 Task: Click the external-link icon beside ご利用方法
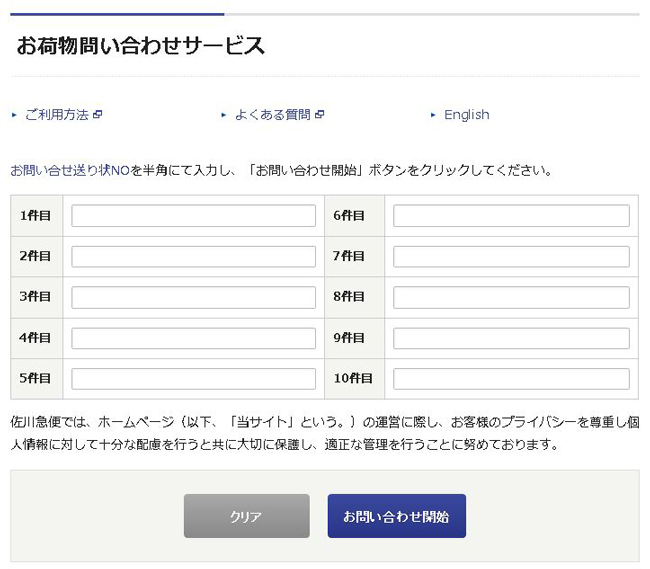[97, 115]
